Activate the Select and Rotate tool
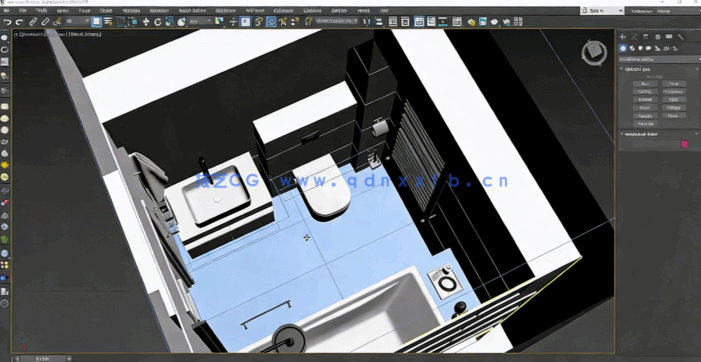 pyautogui.click(x=158, y=21)
